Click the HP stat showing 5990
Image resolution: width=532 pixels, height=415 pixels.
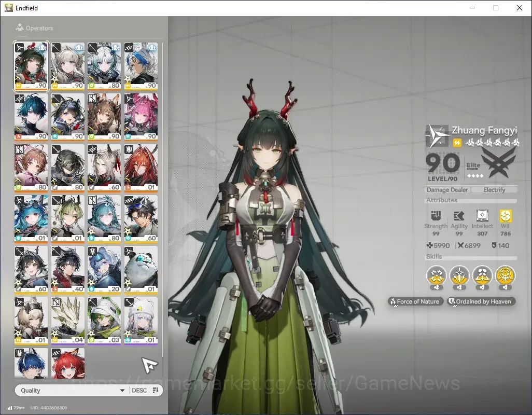point(438,245)
